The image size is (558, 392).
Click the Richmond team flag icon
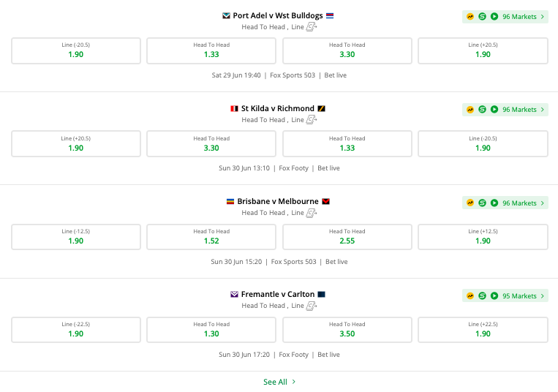click(x=321, y=108)
